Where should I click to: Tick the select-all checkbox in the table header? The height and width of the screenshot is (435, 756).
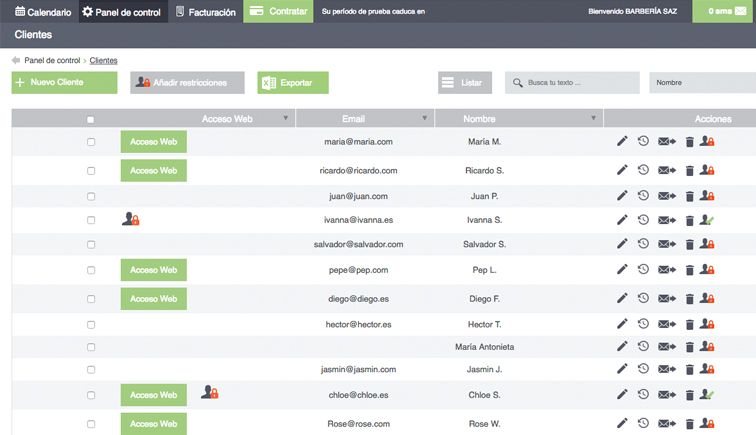pyautogui.click(x=91, y=120)
